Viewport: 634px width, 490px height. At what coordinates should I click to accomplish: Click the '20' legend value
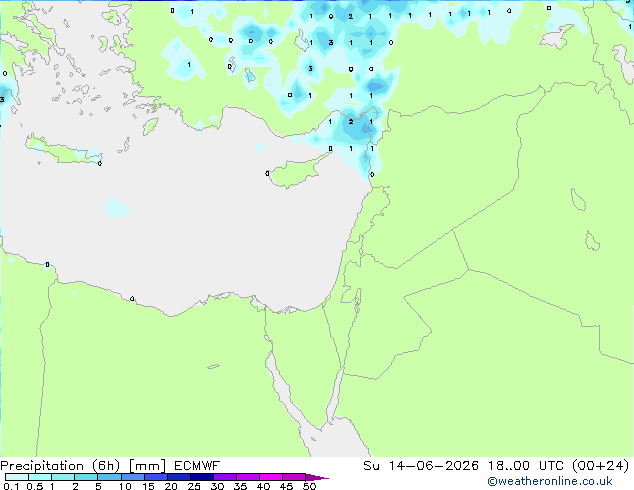click(x=171, y=486)
